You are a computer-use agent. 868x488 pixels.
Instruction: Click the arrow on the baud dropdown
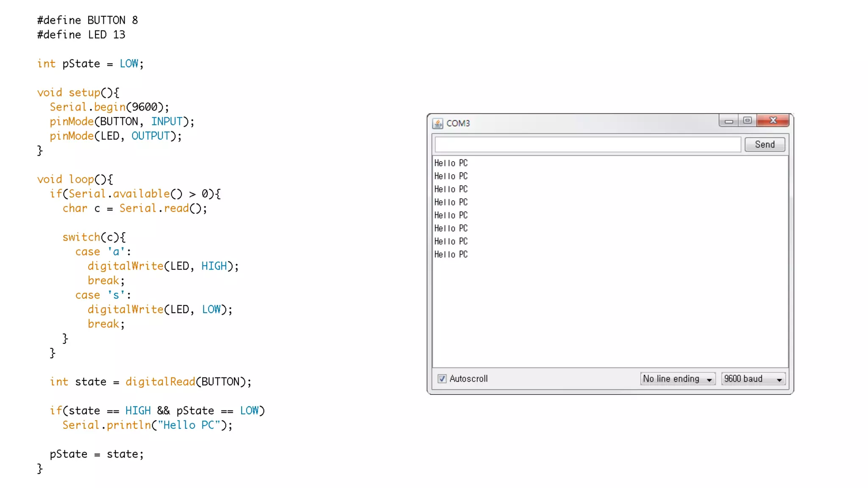[779, 380]
